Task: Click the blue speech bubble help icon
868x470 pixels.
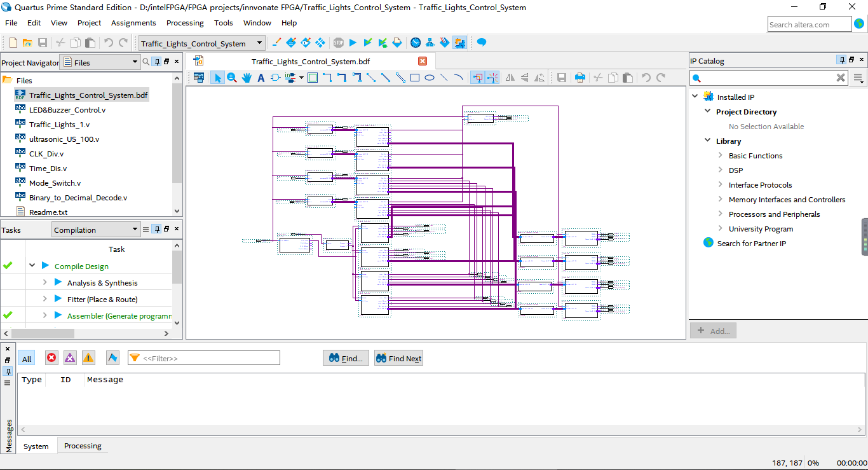Action: pos(482,43)
